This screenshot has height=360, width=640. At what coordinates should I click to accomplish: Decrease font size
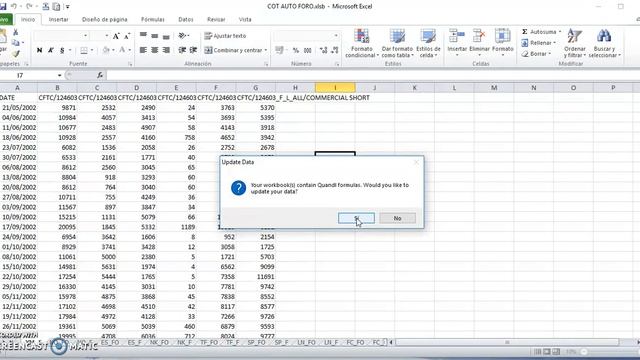(127, 36)
